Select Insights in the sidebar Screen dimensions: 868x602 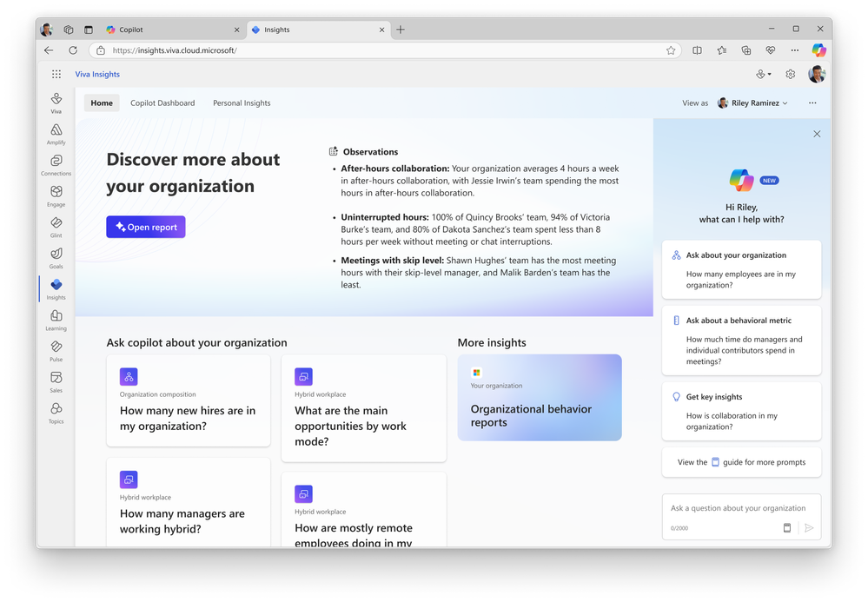(x=56, y=288)
